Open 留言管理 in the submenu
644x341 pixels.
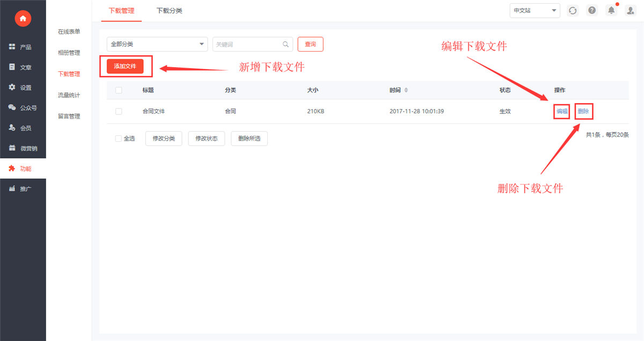(69, 116)
